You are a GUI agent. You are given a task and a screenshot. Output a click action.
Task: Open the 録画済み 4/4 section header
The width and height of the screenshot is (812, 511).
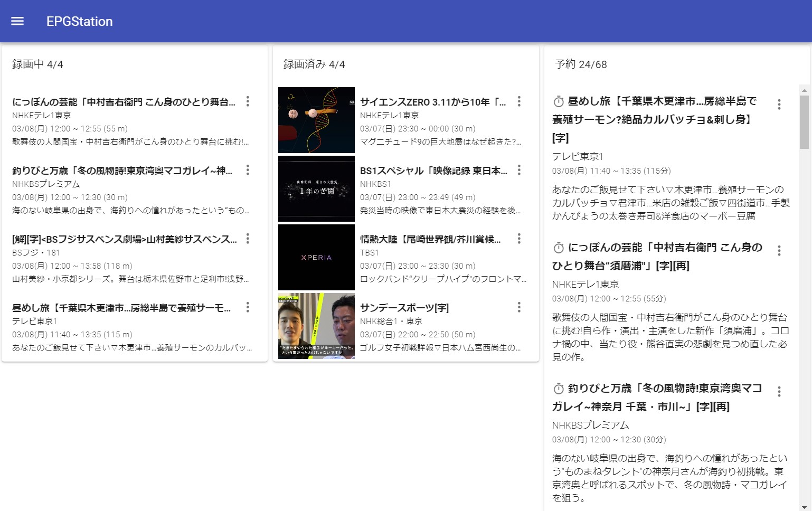[x=314, y=64]
